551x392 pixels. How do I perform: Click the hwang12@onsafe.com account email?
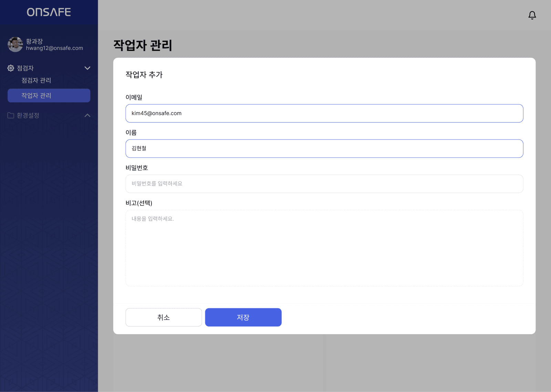click(54, 48)
